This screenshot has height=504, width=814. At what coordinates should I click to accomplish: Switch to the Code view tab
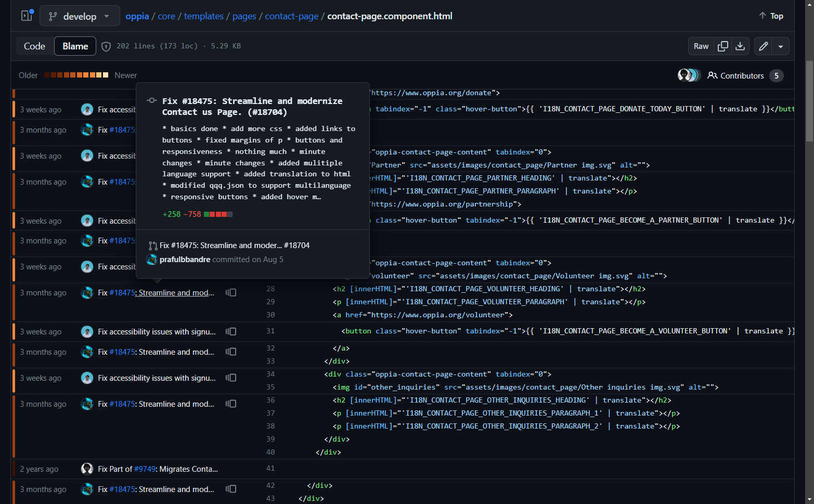[34, 46]
